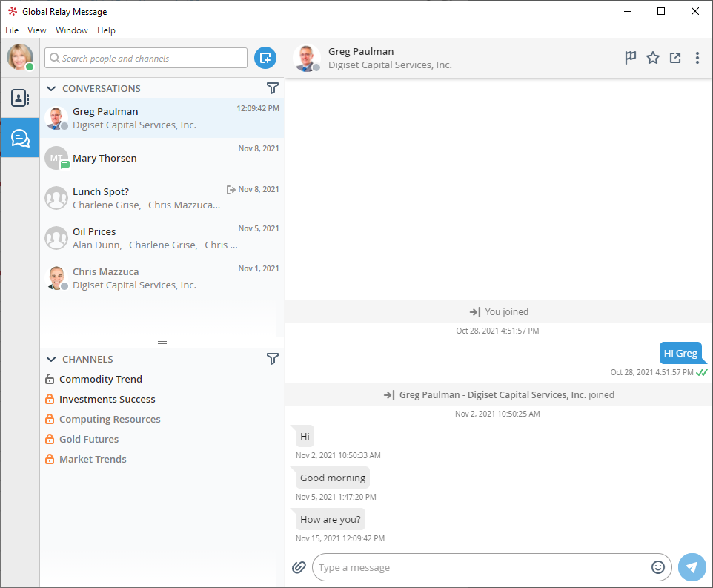Viewport: 713px width, 588px height.
Task: Send the message with the send button
Action: [692, 566]
